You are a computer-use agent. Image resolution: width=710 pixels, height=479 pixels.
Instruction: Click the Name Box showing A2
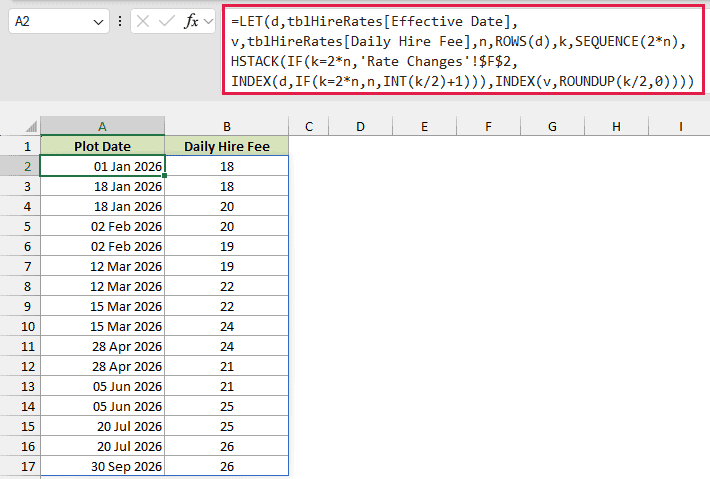click(59, 21)
